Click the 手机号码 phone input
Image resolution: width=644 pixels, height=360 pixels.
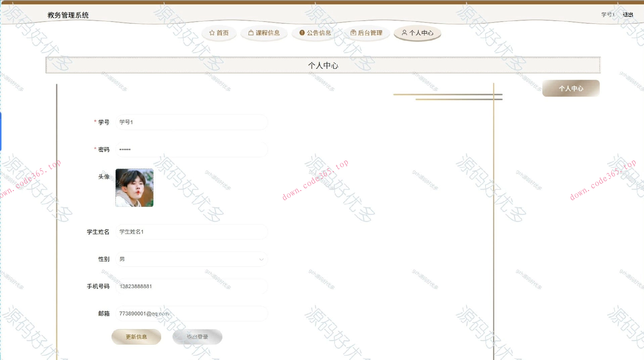(x=191, y=286)
